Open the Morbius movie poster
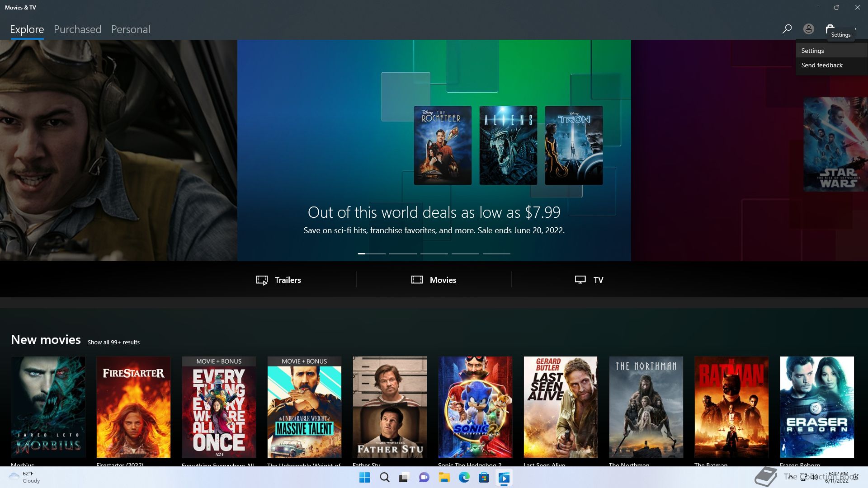This screenshot has width=868, height=488. click(x=48, y=407)
